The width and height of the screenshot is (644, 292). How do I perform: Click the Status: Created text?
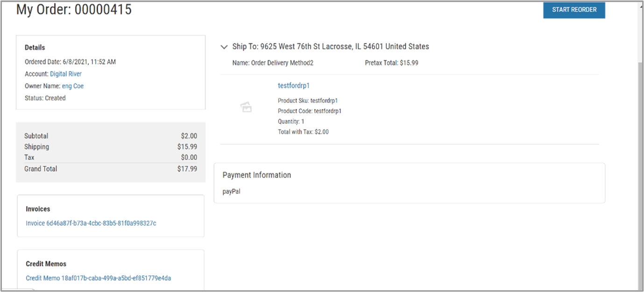[x=45, y=98]
